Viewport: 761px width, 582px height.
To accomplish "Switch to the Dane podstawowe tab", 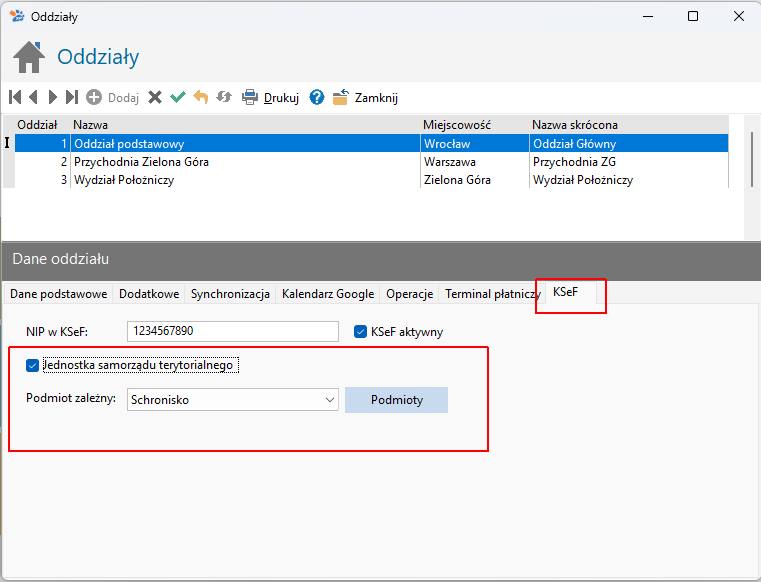I will [x=58, y=294].
